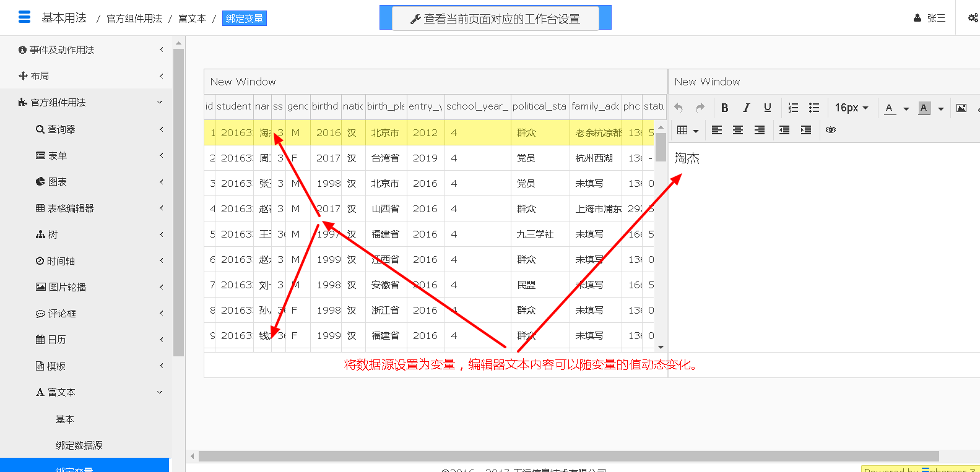980x472 pixels.
Task: Click the insert image icon
Action: coord(961,108)
